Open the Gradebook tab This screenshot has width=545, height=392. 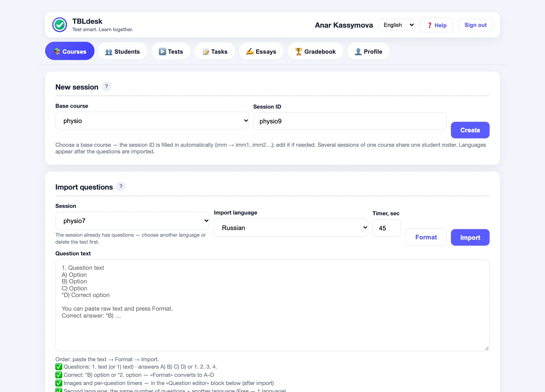tap(315, 51)
